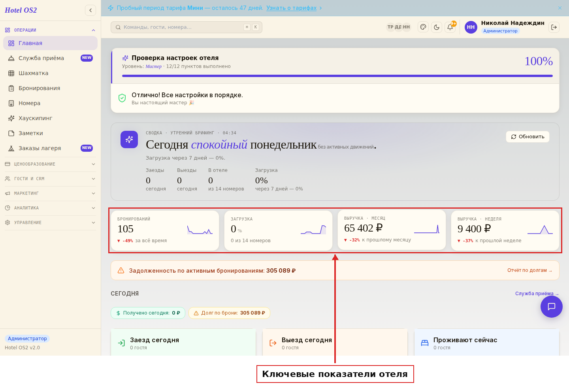This screenshot has width=569, height=392.
Task: Collapse the ОПЕРАЦИИ group
Action: tap(50, 30)
